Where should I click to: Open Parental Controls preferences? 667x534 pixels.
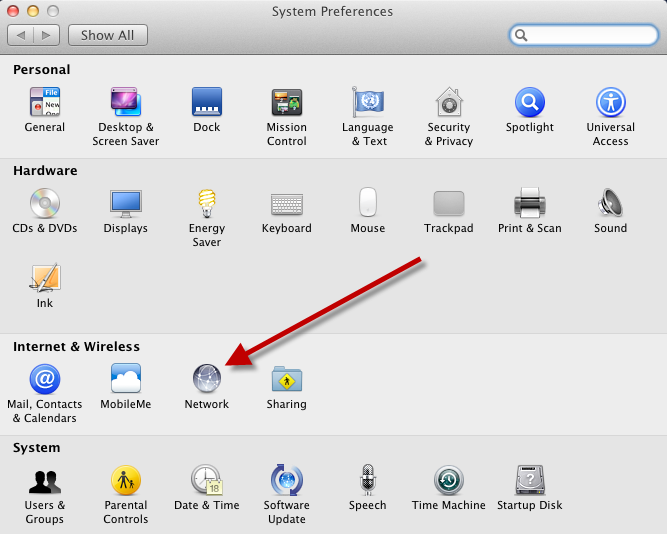coord(126,481)
